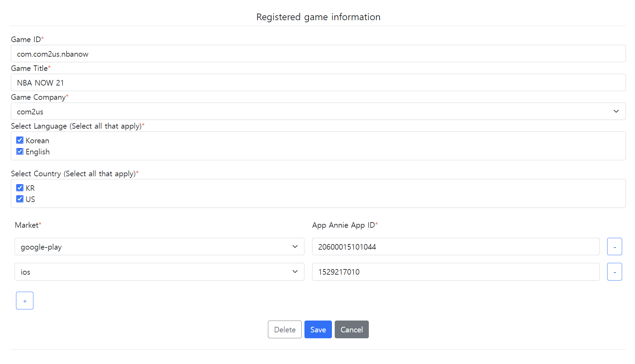Click the App Annie ID field 20600015101044

tap(456, 246)
